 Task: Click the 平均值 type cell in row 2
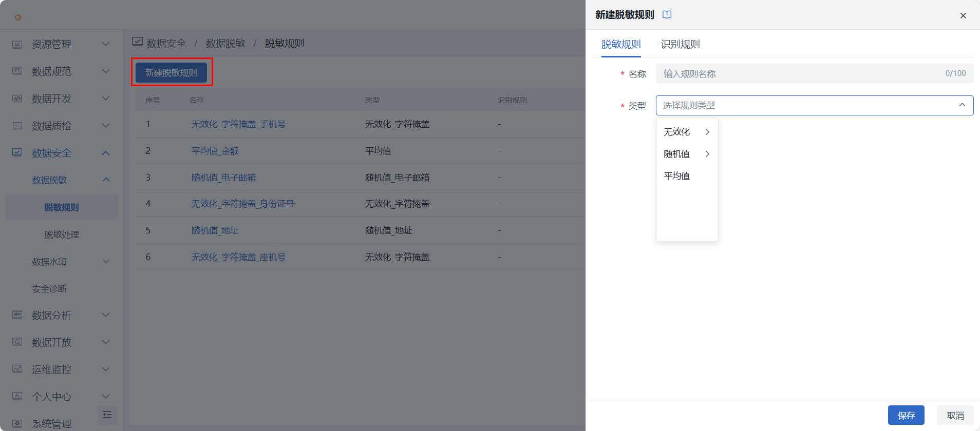click(x=378, y=151)
